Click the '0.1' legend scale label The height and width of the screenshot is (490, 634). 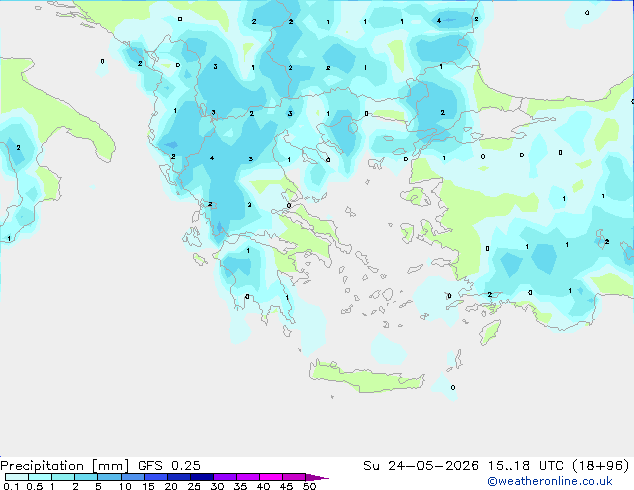(x=11, y=486)
